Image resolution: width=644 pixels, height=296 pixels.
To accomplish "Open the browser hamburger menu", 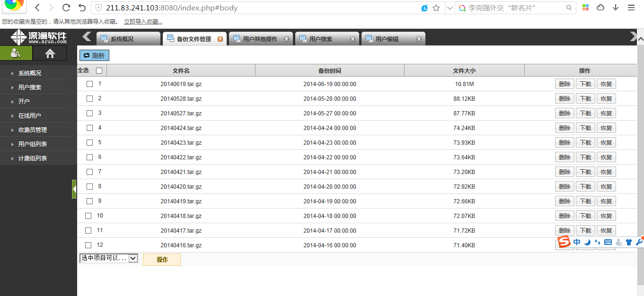I will click(x=631, y=8).
